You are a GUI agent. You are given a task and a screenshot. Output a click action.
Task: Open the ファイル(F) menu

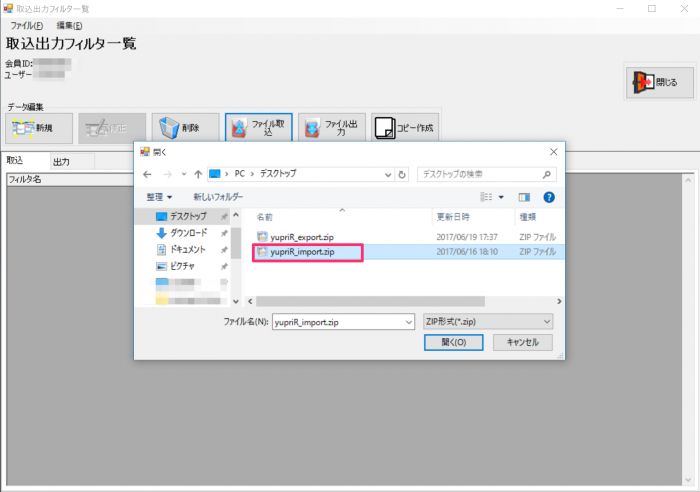[26, 24]
